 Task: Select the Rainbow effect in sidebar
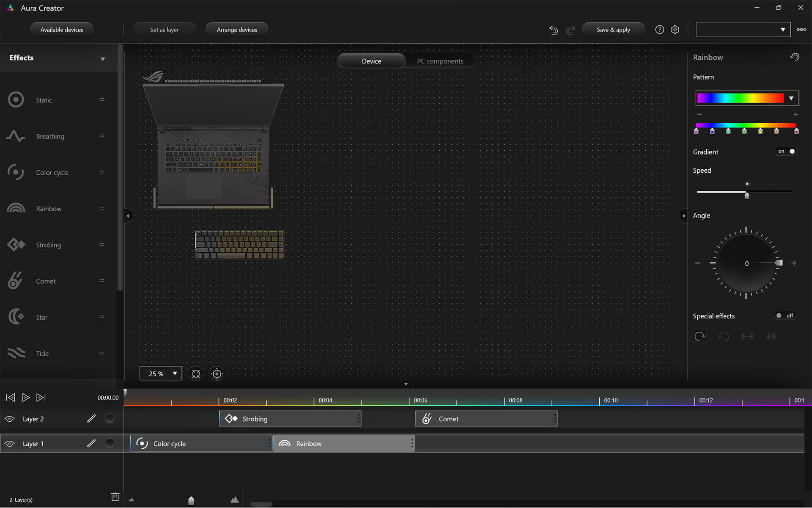49,208
